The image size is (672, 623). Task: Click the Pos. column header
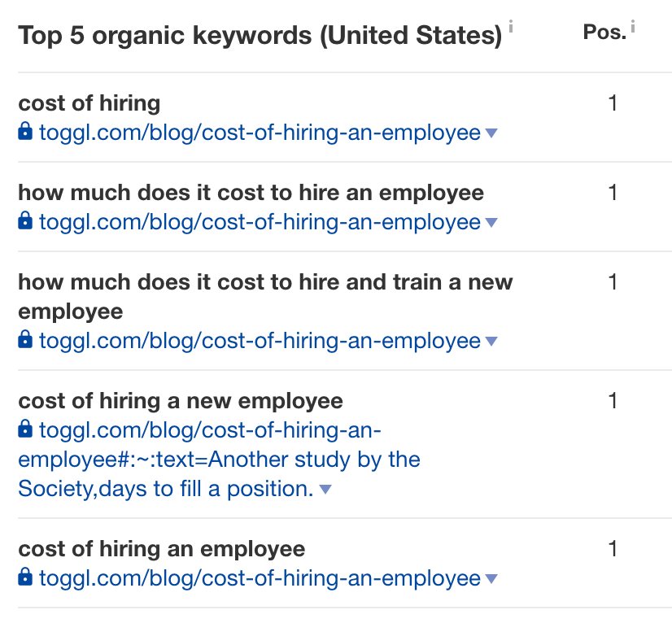tap(604, 33)
